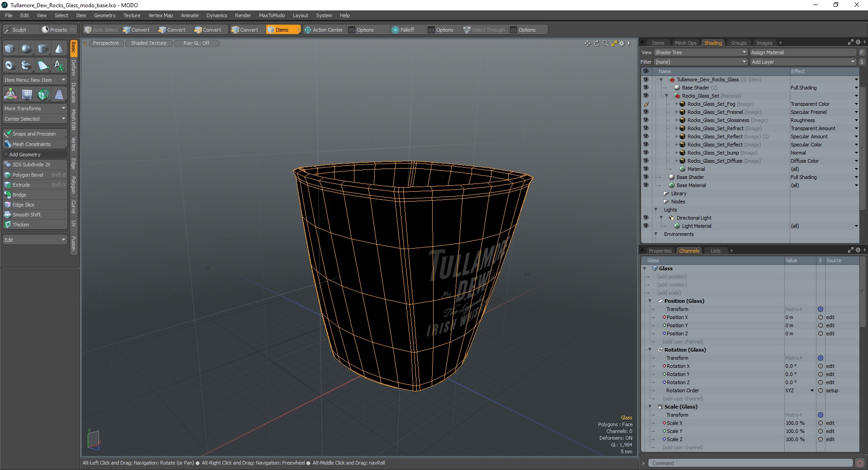Viewport: 868px width, 470px height.
Task: Click the viewport maximize arrows icon
Action: [614, 43]
